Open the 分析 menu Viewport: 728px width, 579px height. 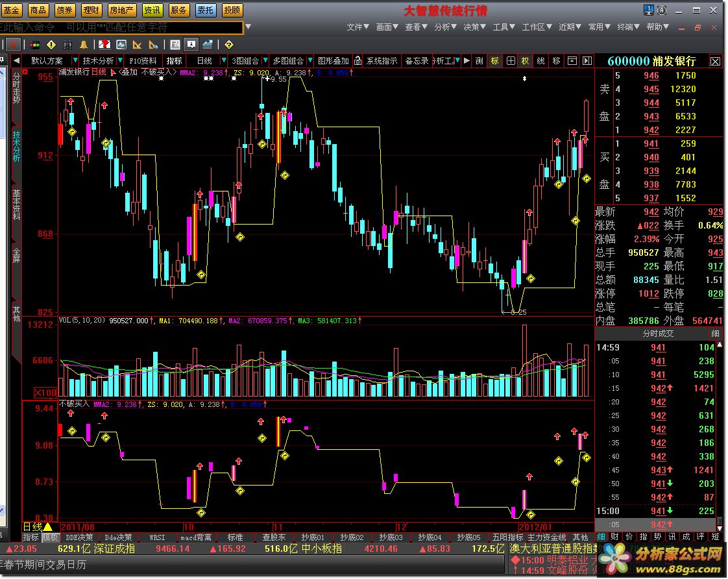(x=445, y=27)
